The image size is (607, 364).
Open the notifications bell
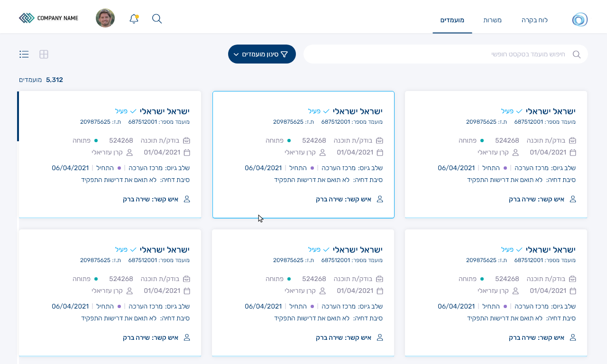pos(134,18)
